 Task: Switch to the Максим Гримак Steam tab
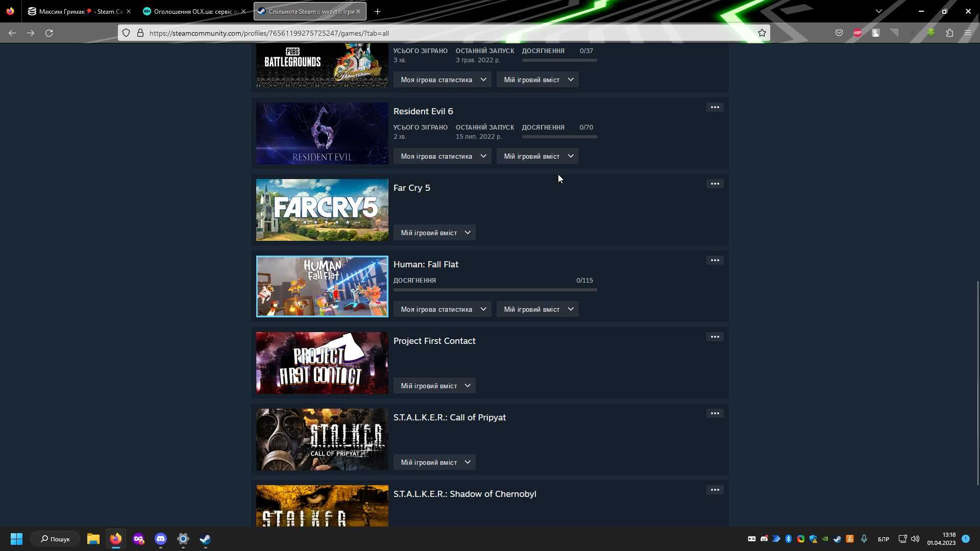point(80,11)
